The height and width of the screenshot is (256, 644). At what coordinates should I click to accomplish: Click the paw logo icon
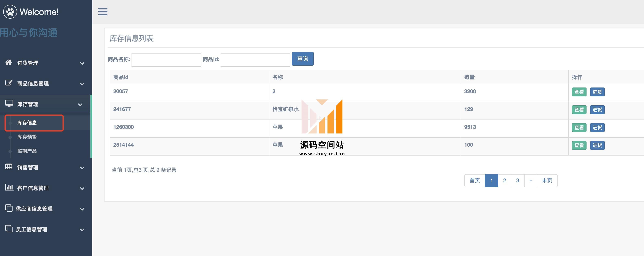[10, 12]
